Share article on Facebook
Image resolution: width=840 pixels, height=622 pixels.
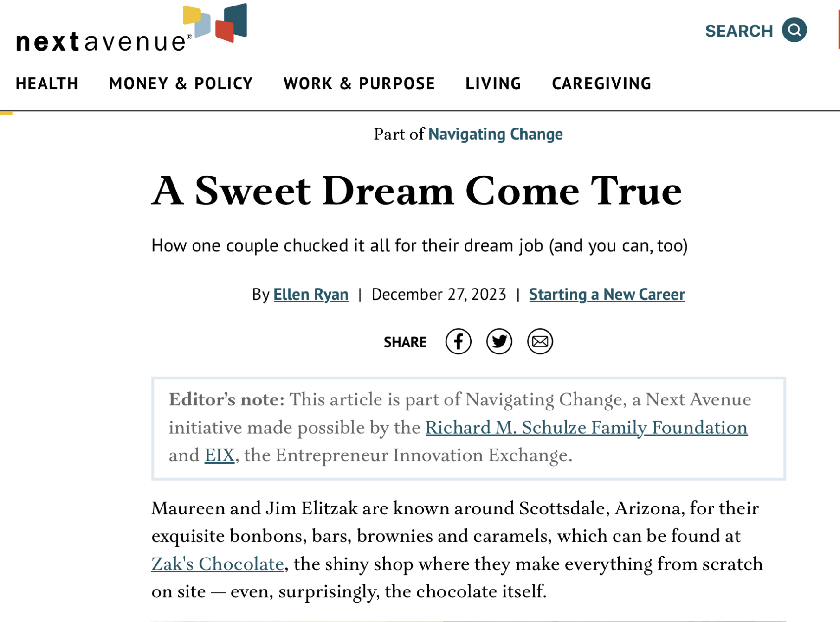[458, 341]
